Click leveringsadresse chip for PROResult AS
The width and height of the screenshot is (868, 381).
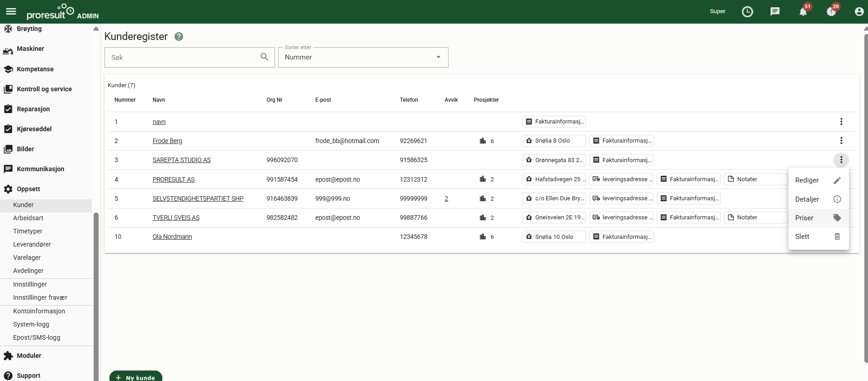coord(621,179)
